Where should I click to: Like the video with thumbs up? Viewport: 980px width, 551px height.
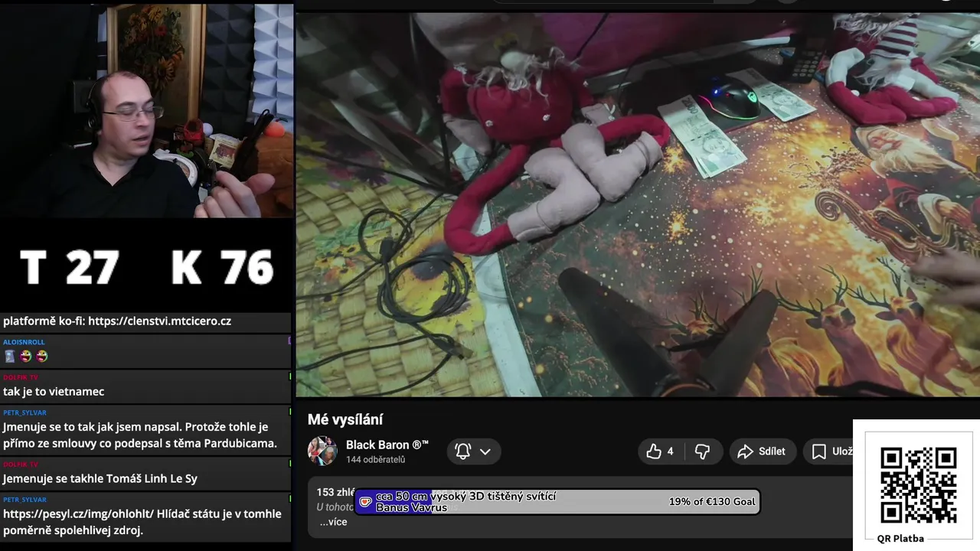tap(660, 452)
